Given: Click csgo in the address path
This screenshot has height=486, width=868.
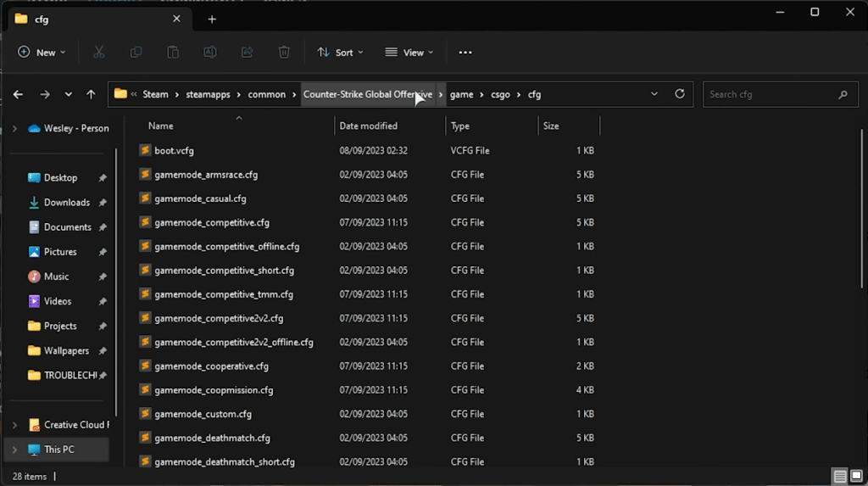Looking at the screenshot, I should click(500, 95).
